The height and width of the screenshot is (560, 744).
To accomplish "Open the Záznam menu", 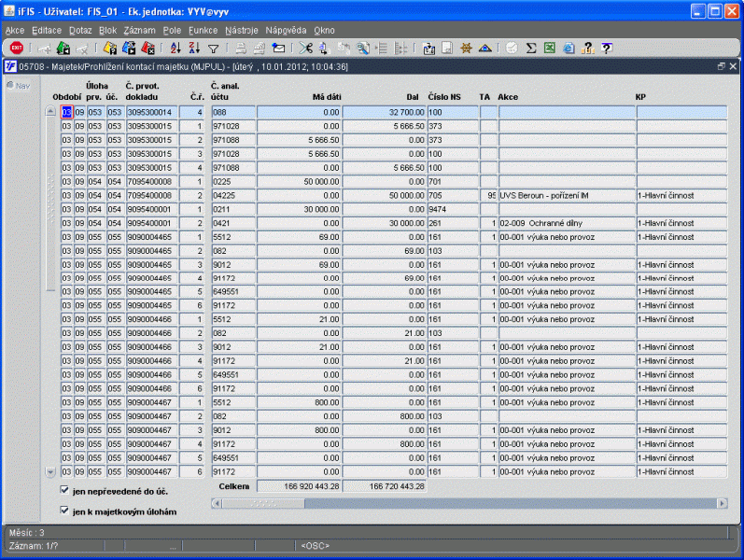I will click(x=139, y=31).
